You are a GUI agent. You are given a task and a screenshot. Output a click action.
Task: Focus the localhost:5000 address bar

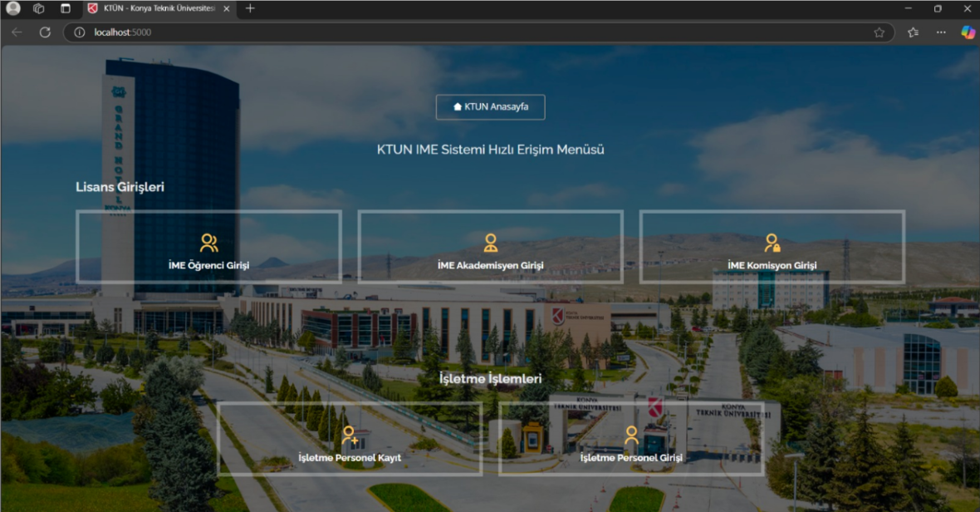[478, 32]
